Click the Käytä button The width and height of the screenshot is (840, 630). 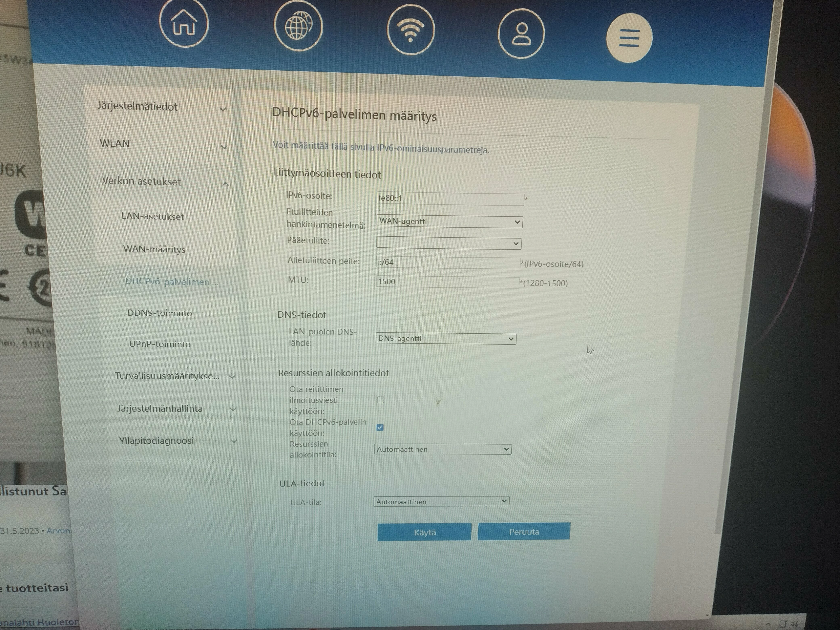425,532
